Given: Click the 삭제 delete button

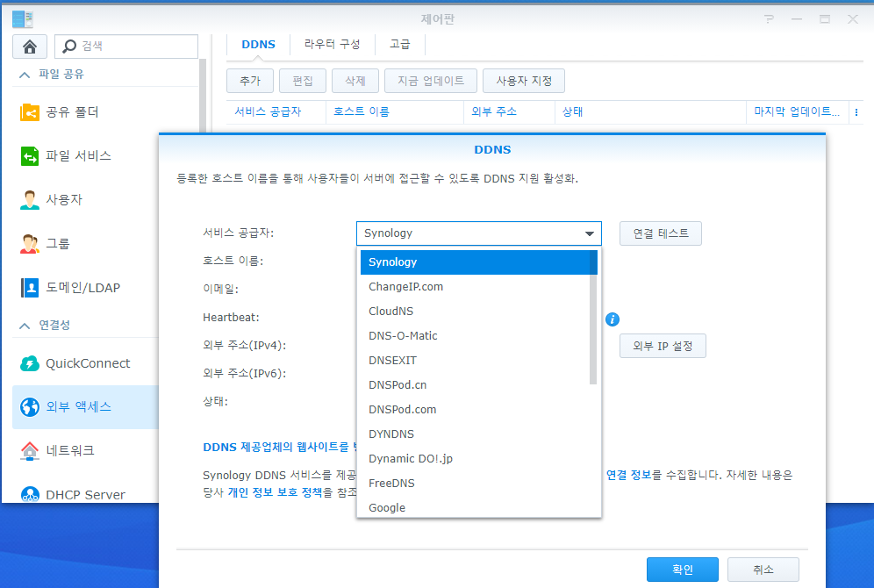Looking at the screenshot, I should 355,81.
